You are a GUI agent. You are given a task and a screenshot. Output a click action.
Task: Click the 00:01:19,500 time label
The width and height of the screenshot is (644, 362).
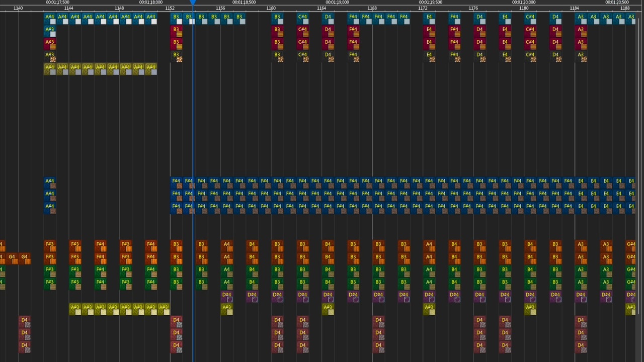pyautogui.click(x=431, y=3)
